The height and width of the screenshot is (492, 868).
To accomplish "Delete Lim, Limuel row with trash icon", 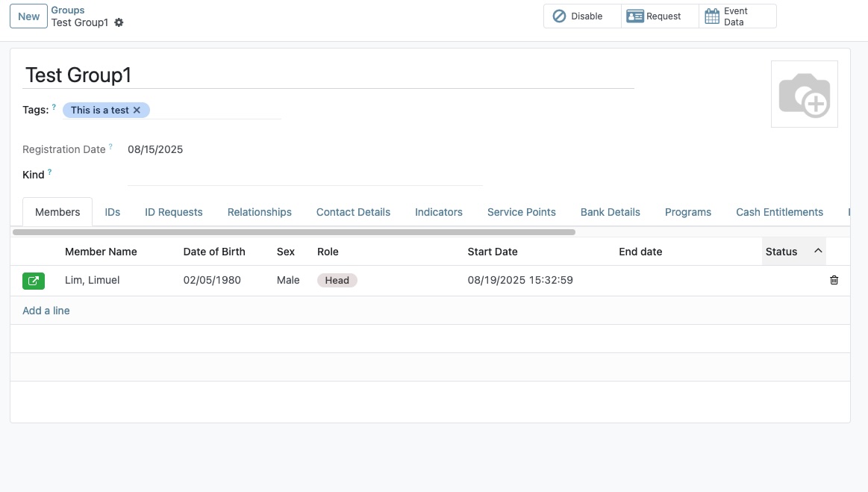I will pyautogui.click(x=834, y=280).
